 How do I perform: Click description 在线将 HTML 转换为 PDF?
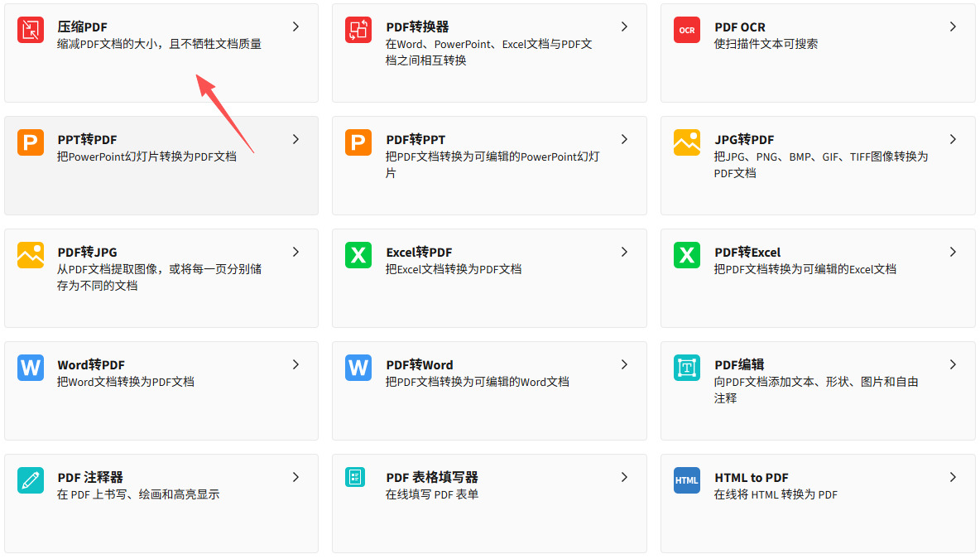pyautogui.click(x=776, y=494)
